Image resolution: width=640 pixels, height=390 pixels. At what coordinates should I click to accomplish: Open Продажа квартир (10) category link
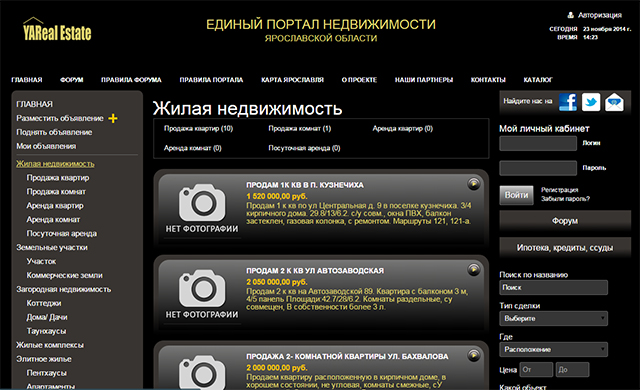point(198,129)
